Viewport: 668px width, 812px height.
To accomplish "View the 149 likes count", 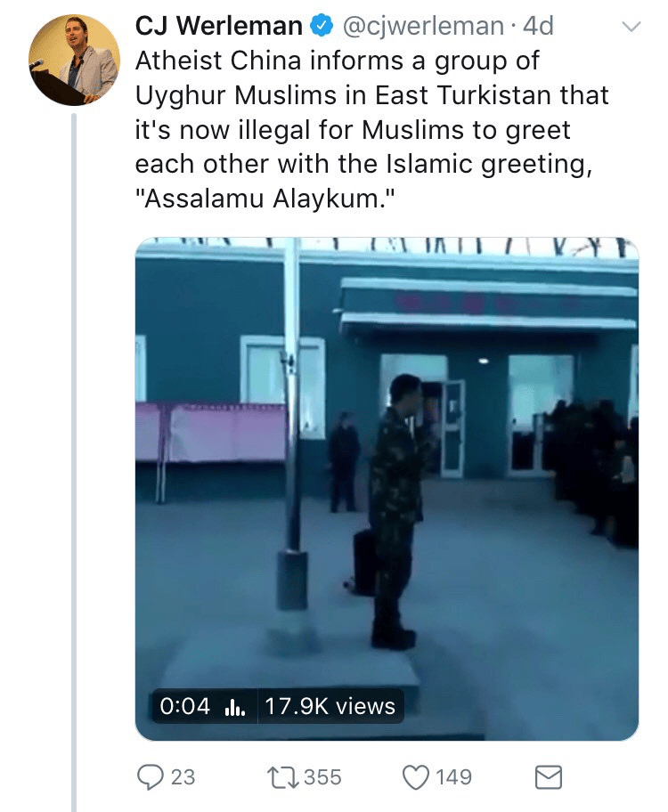I will (453, 777).
